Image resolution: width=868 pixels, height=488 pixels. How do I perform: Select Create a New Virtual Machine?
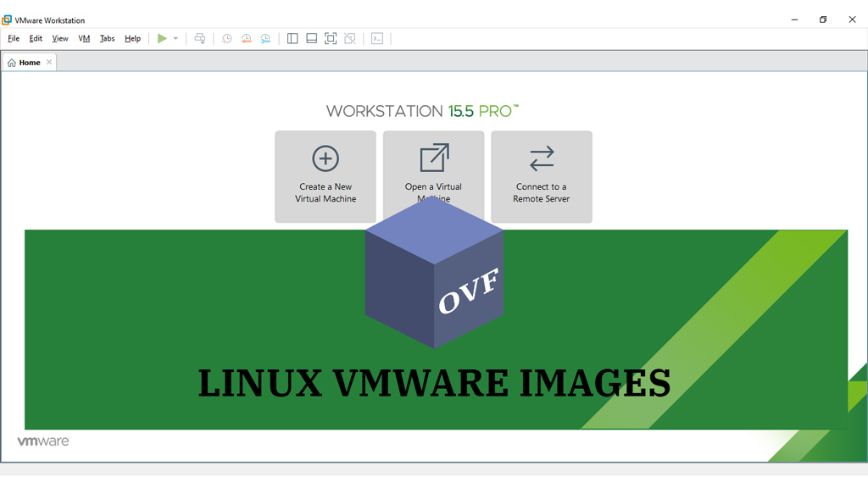325,176
